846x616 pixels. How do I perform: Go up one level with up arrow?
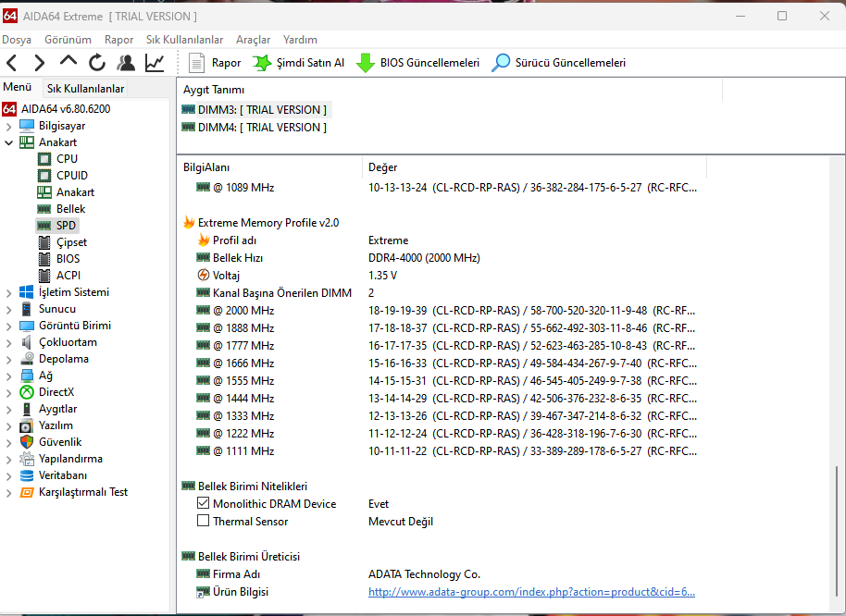pos(68,61)
